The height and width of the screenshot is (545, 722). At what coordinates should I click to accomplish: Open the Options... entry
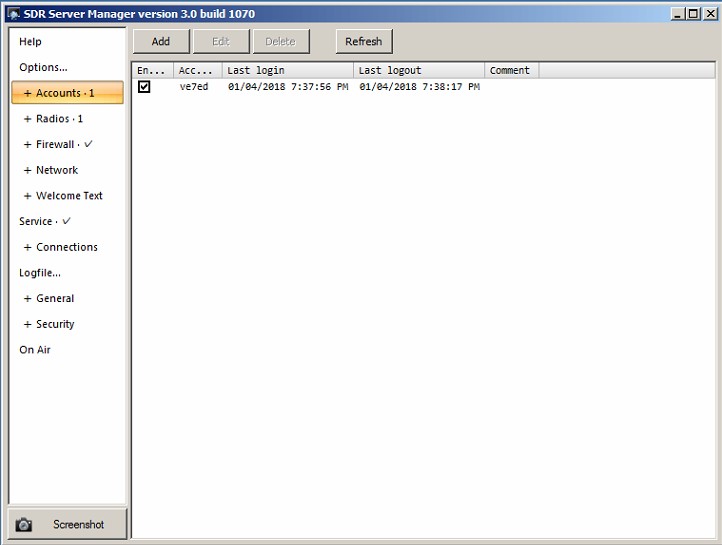(43, 67)
